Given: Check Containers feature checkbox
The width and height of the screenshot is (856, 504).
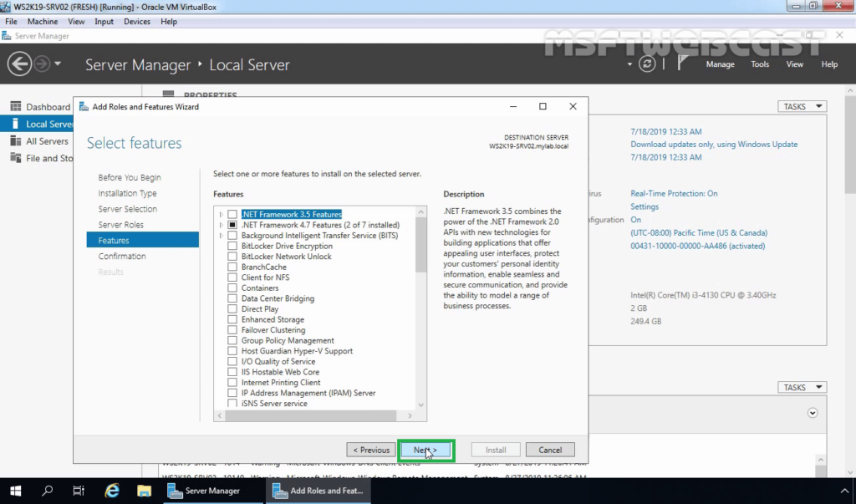Looking at the screenshot, I should (232, 288).
